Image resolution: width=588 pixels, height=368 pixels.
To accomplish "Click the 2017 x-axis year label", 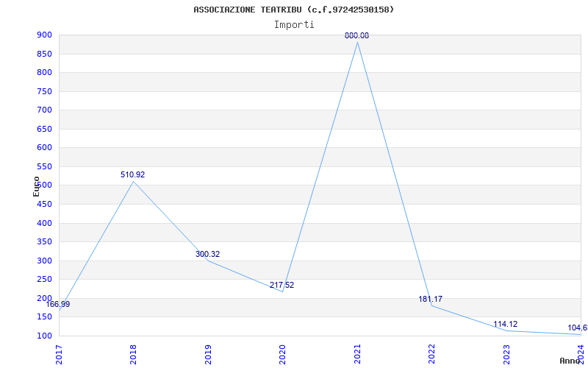I will [x=59, y=355].
